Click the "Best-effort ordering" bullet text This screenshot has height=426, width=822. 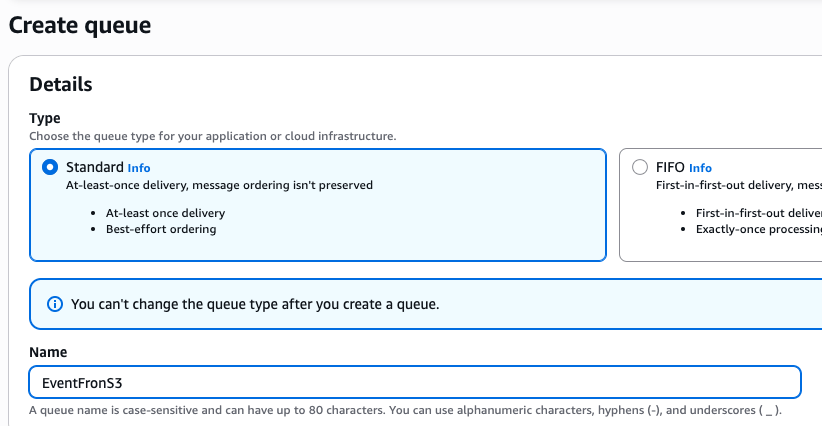[x=160, y=229]
